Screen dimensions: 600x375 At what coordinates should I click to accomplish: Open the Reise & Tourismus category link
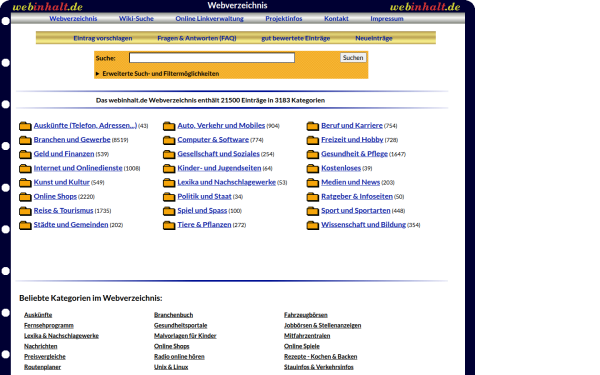[x=63, y=210]
